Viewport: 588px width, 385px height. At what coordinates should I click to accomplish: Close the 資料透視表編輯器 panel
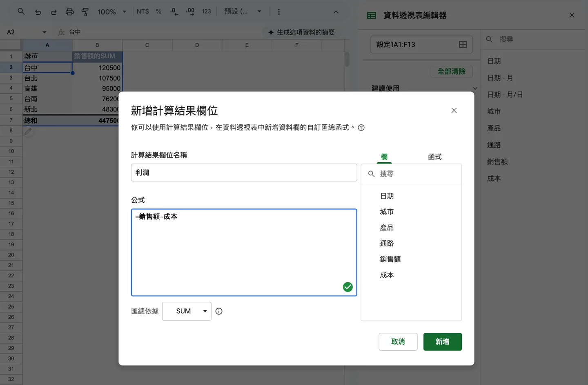coord(572,15)
